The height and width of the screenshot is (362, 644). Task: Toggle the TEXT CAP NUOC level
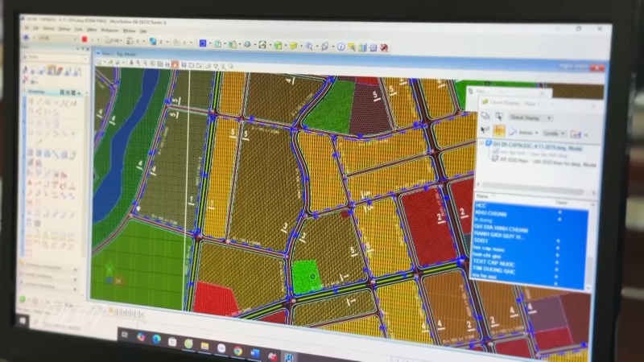(495, 264)
